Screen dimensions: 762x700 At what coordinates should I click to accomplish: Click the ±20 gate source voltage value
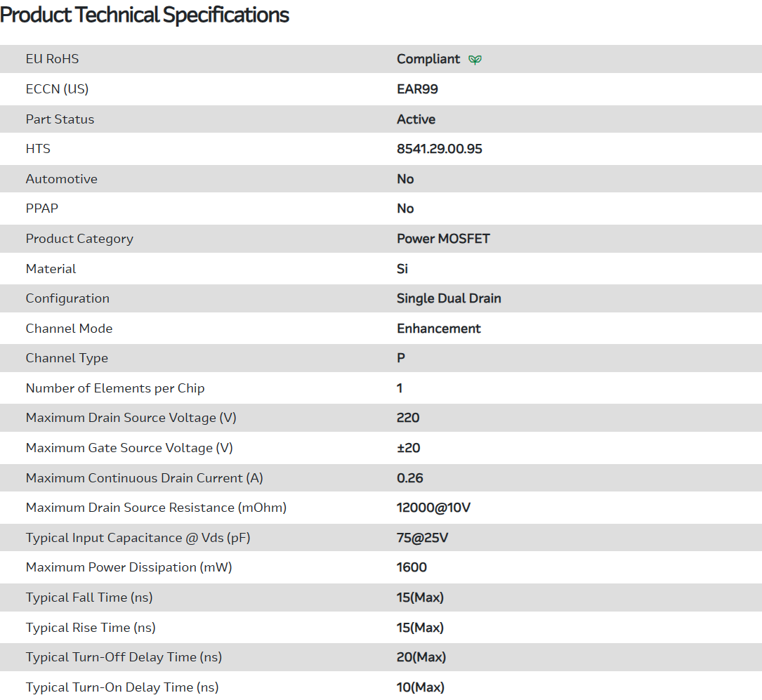[408, 448]
